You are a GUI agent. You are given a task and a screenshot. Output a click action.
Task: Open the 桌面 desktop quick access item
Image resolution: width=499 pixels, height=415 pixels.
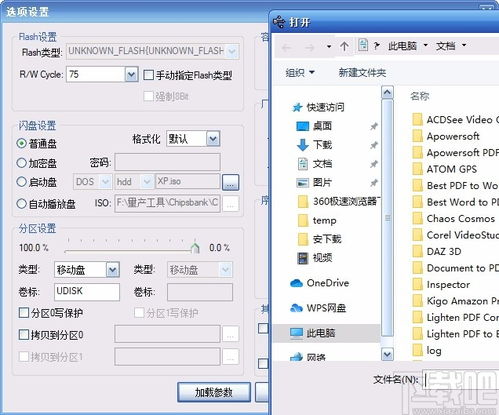pos(314,126)
